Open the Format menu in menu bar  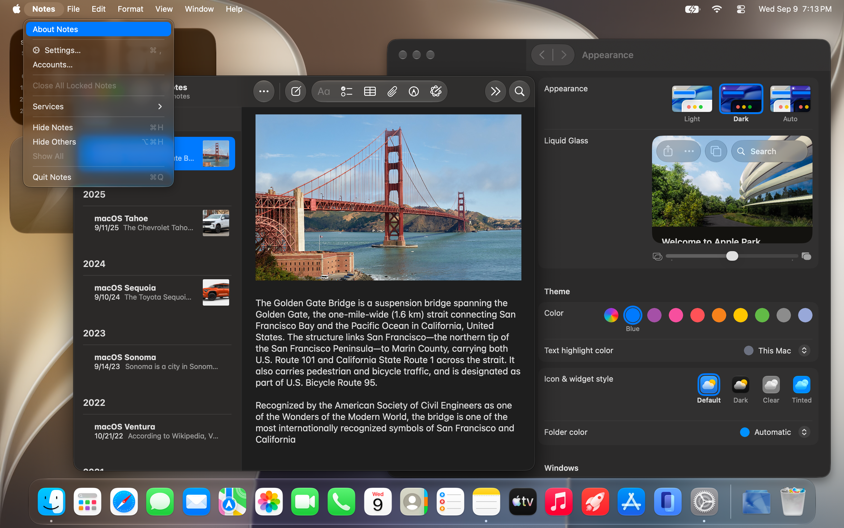tap(130, 9)
